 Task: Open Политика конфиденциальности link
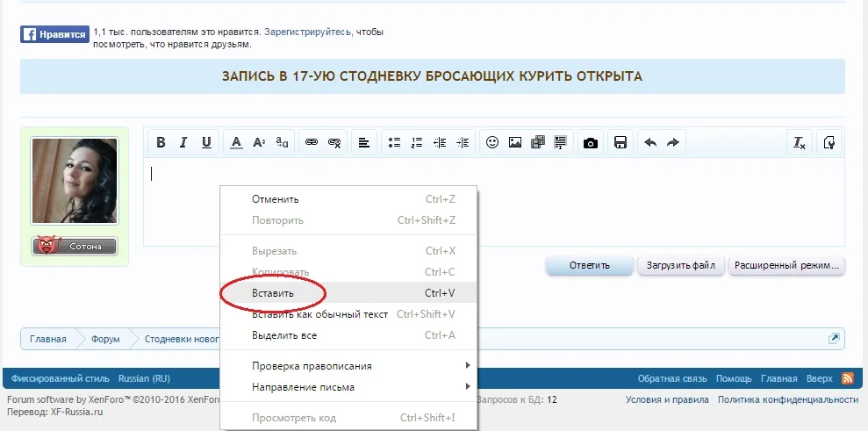point(788,399)
